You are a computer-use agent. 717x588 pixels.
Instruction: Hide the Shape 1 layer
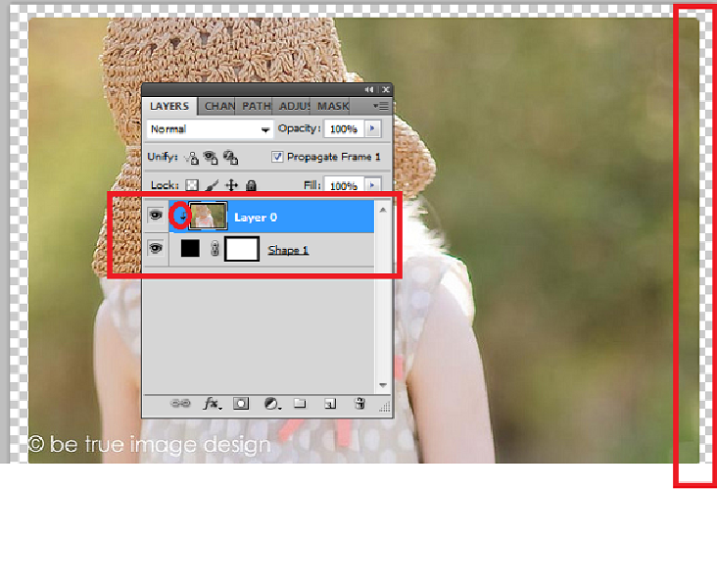155,249
